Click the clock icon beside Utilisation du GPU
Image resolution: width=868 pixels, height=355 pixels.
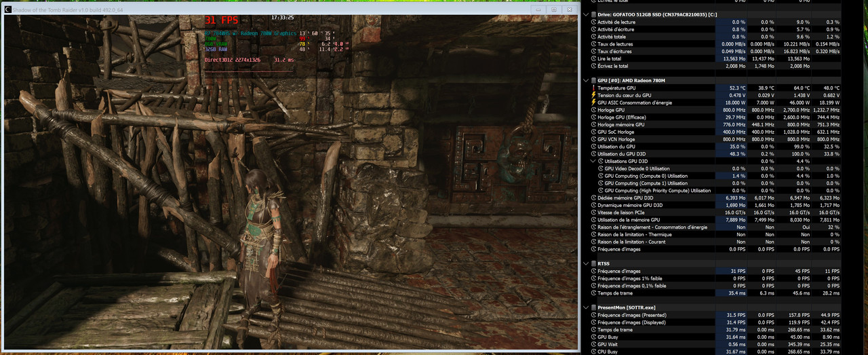pyautogui.click(x=594, y=147)
